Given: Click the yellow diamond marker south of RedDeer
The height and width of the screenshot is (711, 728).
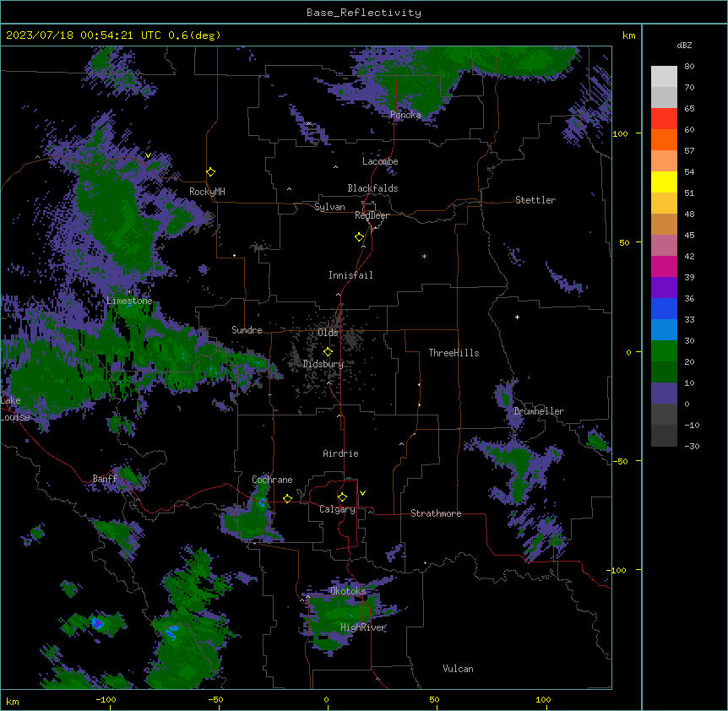Looking at the screenshot, I should tap(359, 237).
